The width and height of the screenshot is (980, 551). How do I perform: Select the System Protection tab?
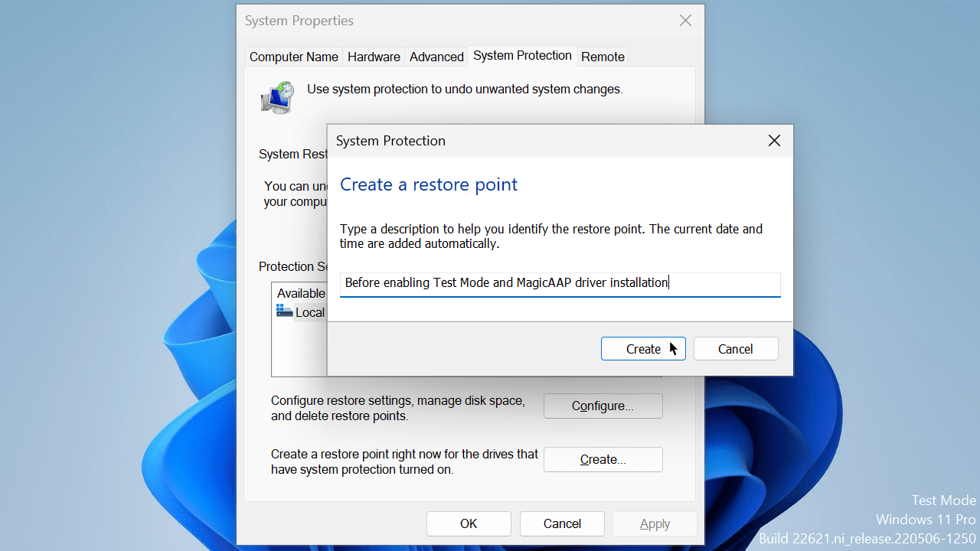522,56
